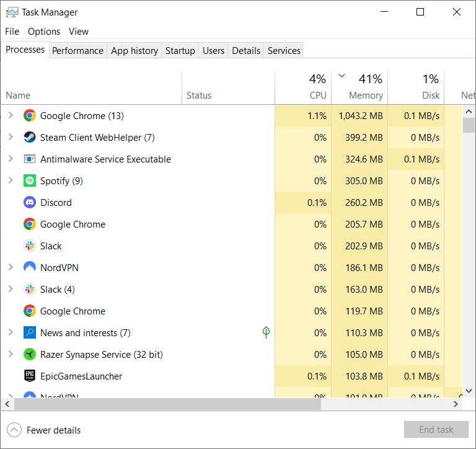
Task: Select the Processes tab
Action: click(25, 50)
